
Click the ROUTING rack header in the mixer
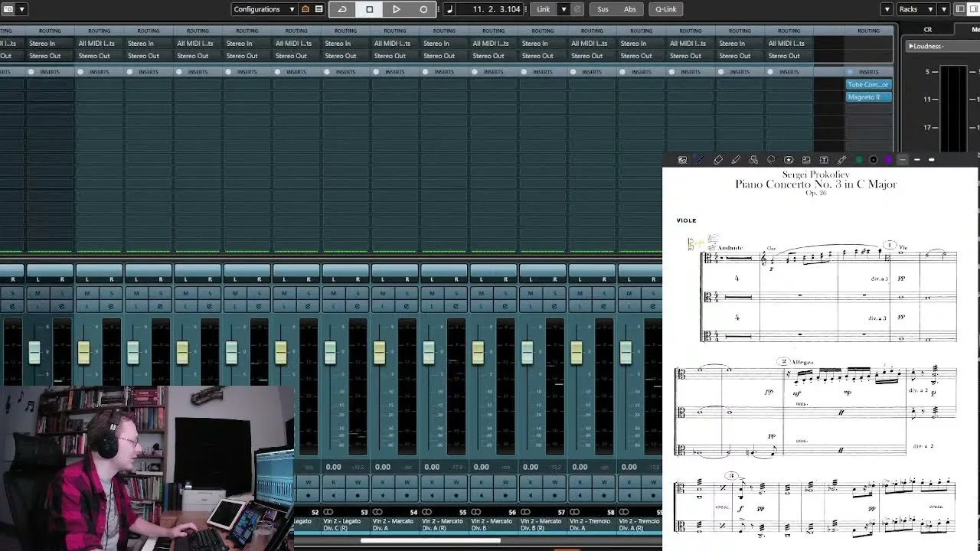[50, 31]
